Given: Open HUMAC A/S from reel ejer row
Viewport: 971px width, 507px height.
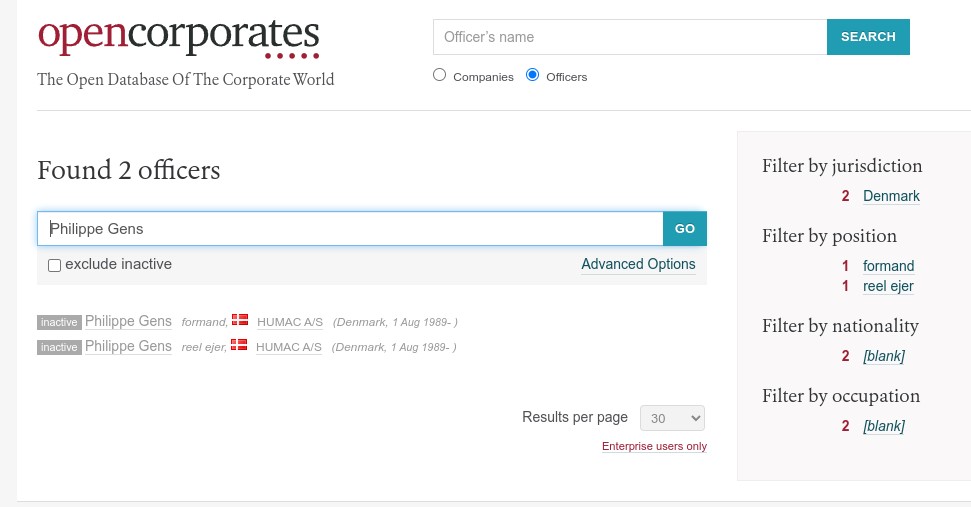Looking at the screenshot, I should (x=289, y=347).
